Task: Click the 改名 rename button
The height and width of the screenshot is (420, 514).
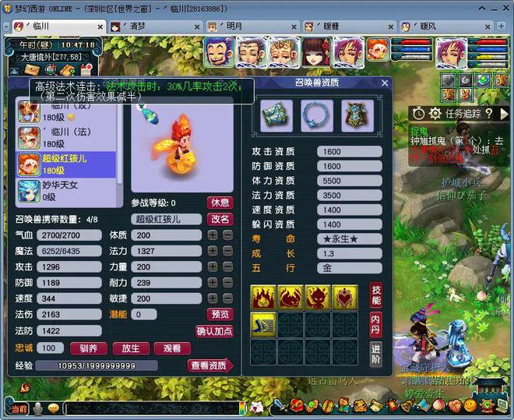Action: coord(220,219)
